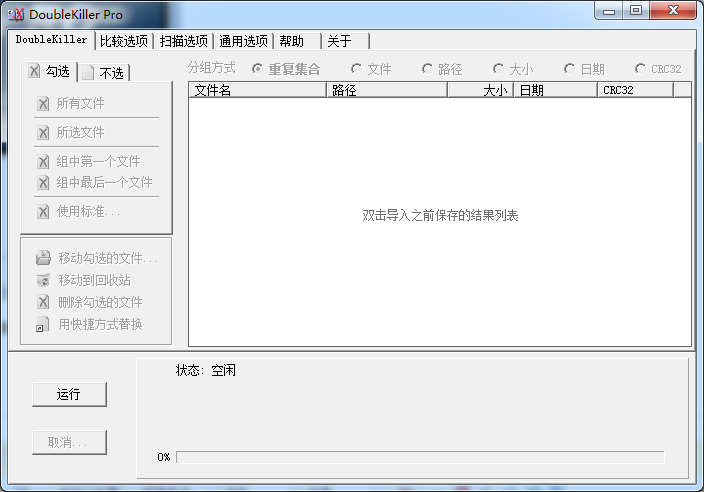Click the 所选文件 option
Screen dimensions: 704x492
point(80,132)
